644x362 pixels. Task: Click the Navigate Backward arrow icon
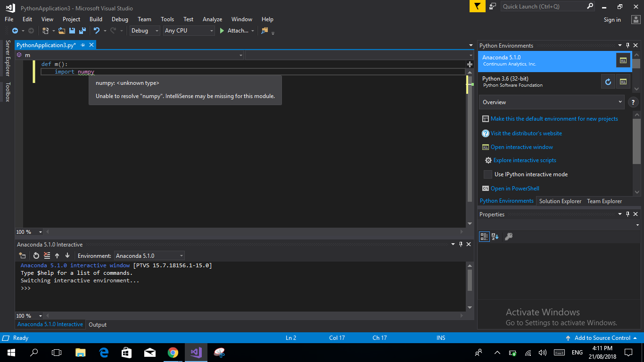pyautogui.click(x=16, y=31)
